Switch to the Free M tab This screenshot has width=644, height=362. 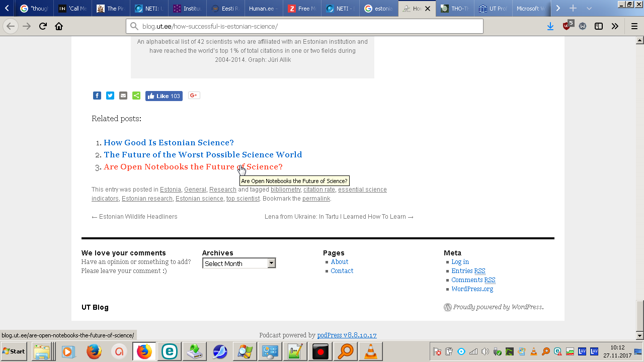pos(302,9)
